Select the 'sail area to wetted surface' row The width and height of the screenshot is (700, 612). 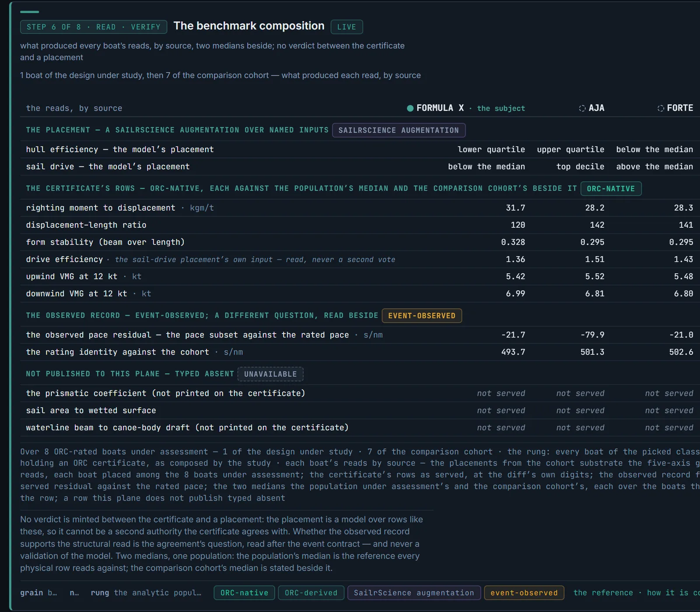coord(360,410)
